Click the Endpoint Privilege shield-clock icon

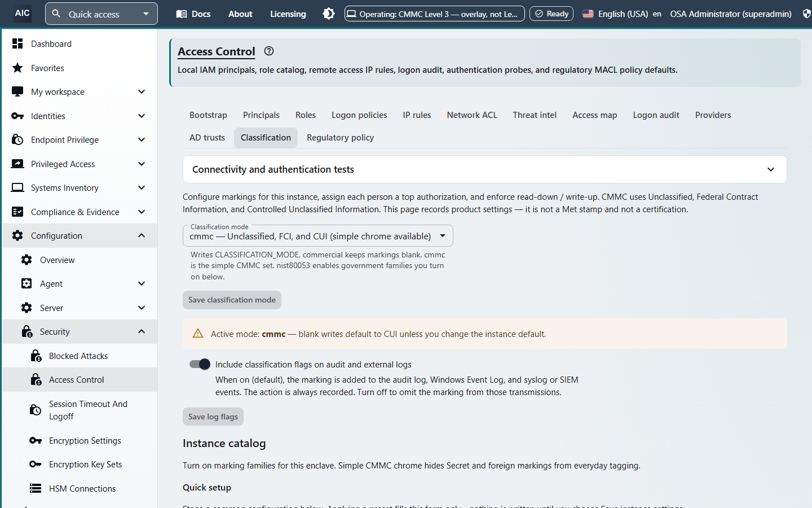click(17, 139)
